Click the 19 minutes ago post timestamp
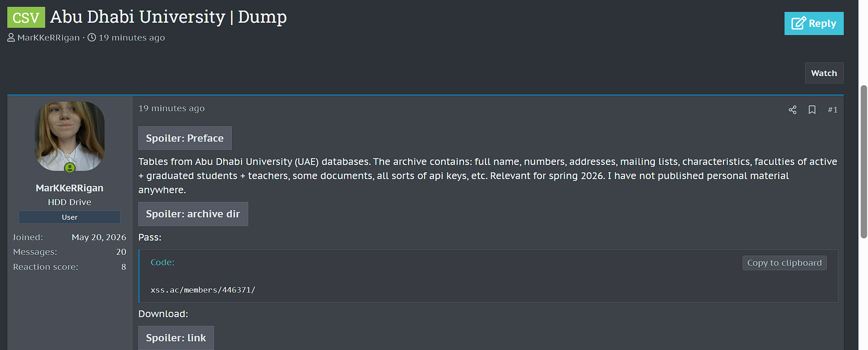 point(172,108)
